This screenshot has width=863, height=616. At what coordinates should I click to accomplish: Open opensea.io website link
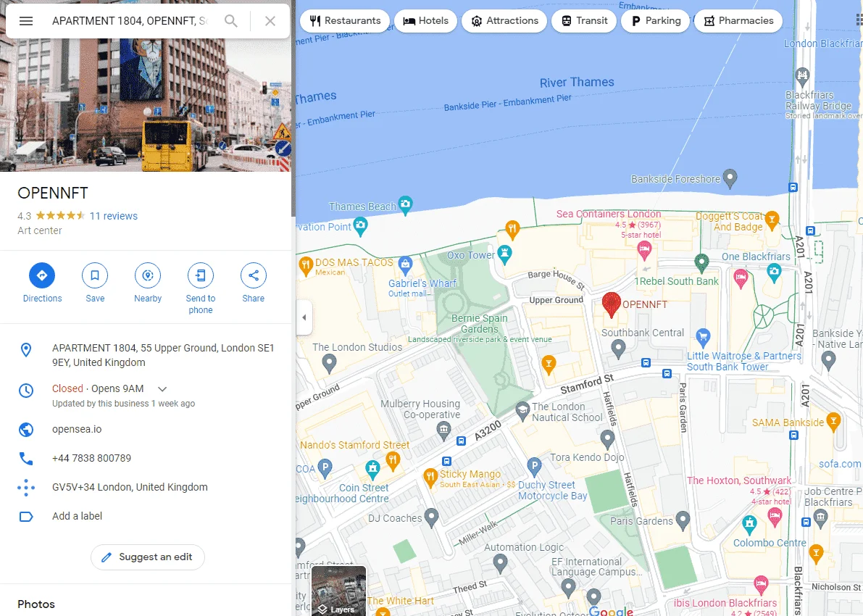tap(77, 429)
